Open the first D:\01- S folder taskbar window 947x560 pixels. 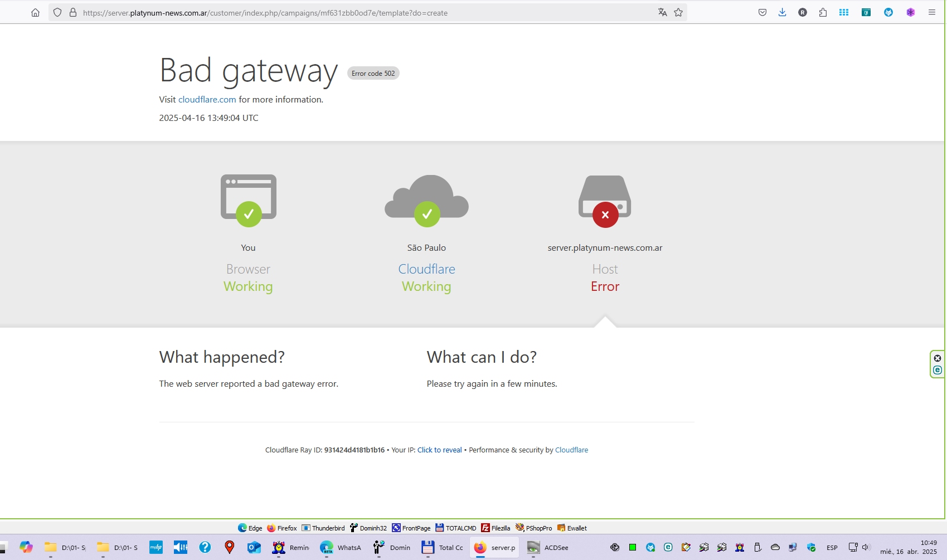coord(66,547)
